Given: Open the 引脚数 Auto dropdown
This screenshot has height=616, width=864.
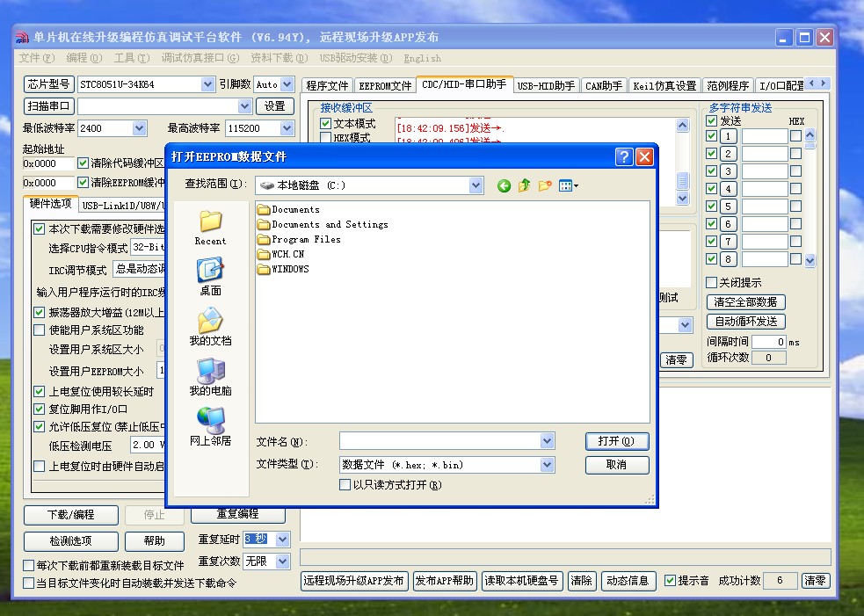Looking at the screenshot, I should [287, 84].
